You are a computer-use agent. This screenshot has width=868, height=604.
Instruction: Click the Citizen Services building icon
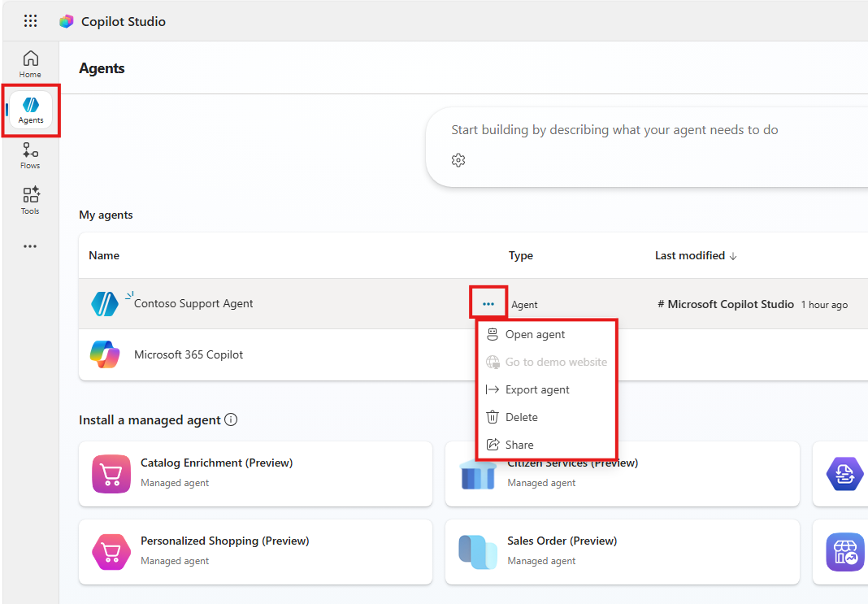coord(478,475)
